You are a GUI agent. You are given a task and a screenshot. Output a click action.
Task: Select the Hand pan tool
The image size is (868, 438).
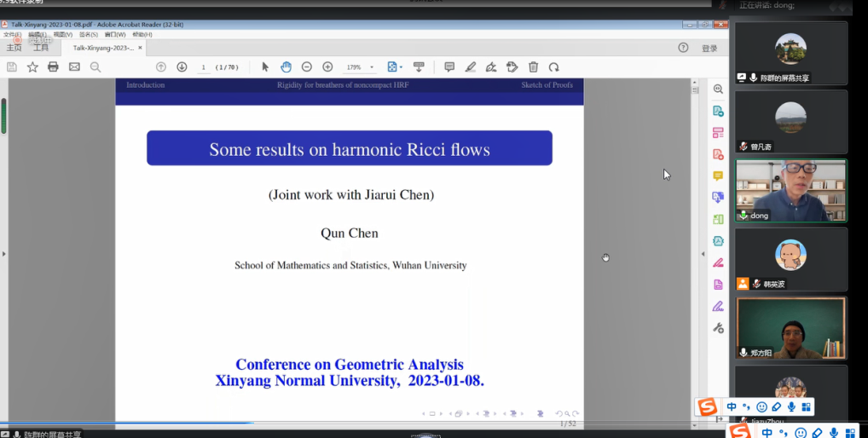tap(286, 67)
